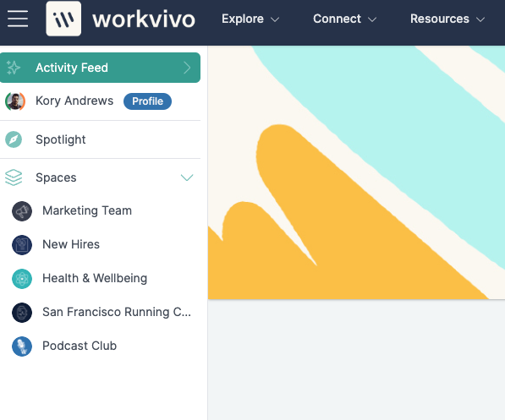
Task: Click the Activity Feed right arrow
Action: (x=187, y=68)
